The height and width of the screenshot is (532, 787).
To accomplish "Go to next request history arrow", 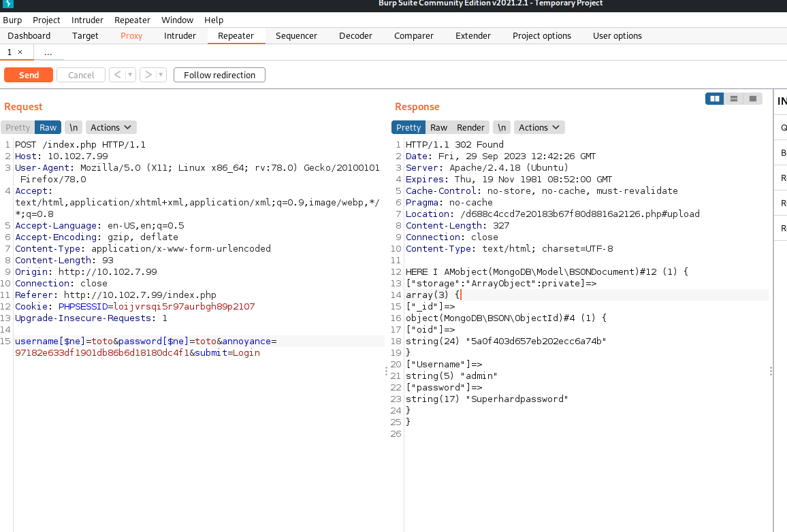I will pyautogui.click(x=148, y=75).
